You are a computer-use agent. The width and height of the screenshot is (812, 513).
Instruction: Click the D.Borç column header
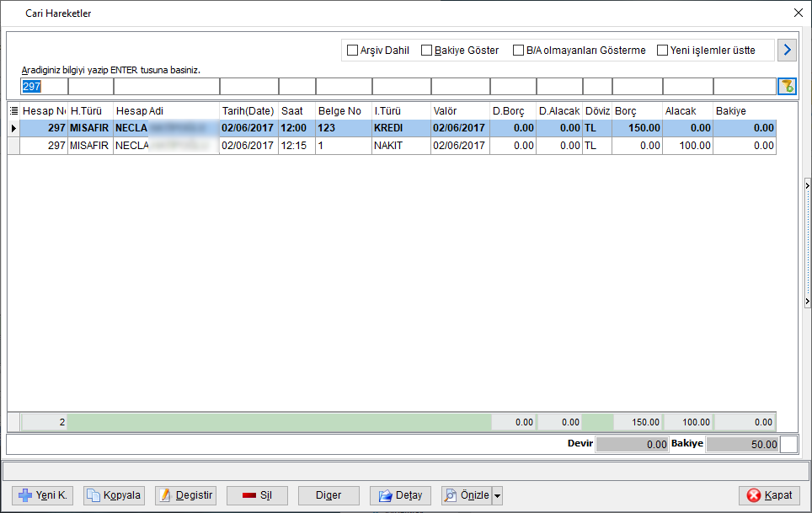513,111
